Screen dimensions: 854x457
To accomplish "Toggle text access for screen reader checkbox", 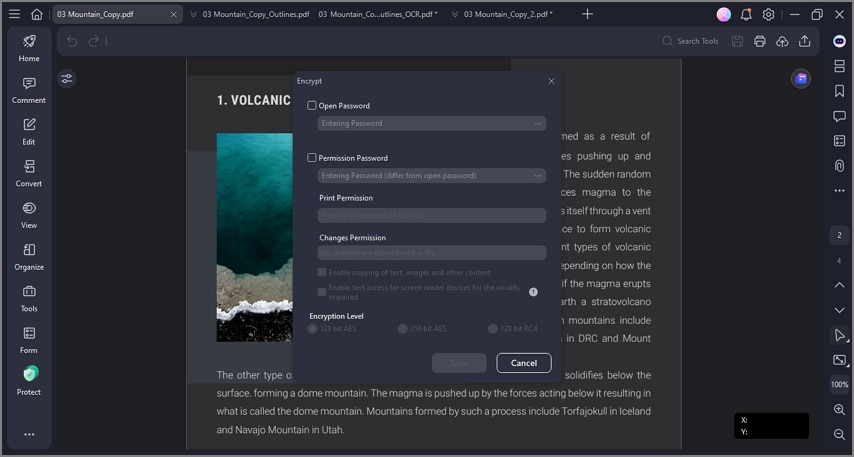I will (322, 292).
